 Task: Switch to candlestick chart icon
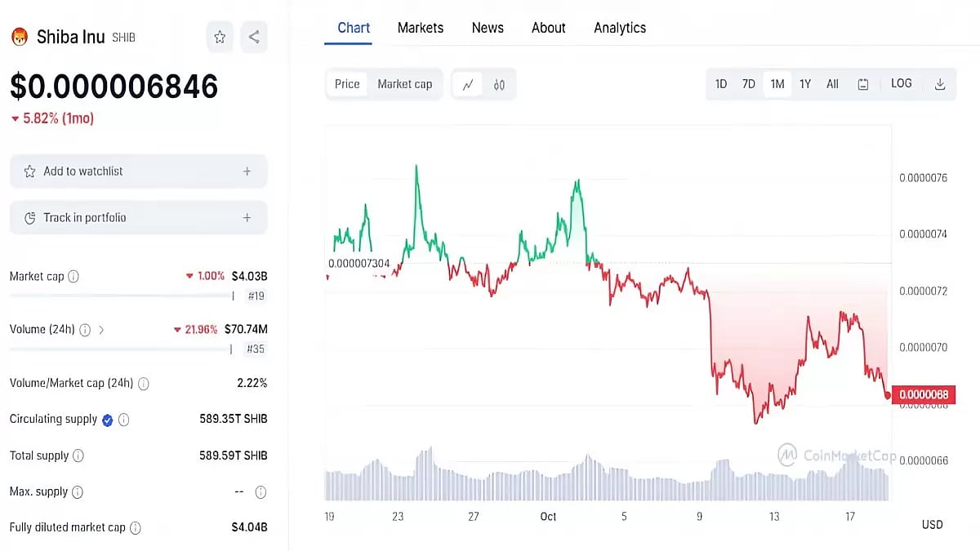499,84
